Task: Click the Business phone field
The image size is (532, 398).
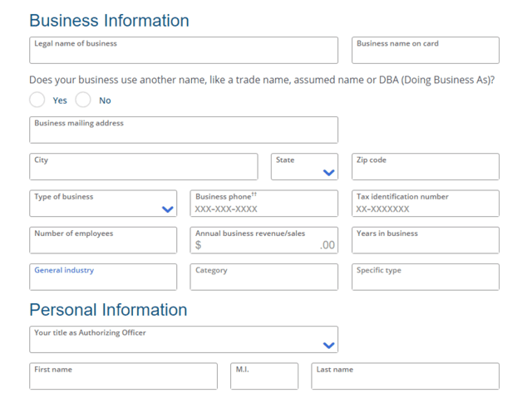Action: pyautogui.click(x=264, y=204)
